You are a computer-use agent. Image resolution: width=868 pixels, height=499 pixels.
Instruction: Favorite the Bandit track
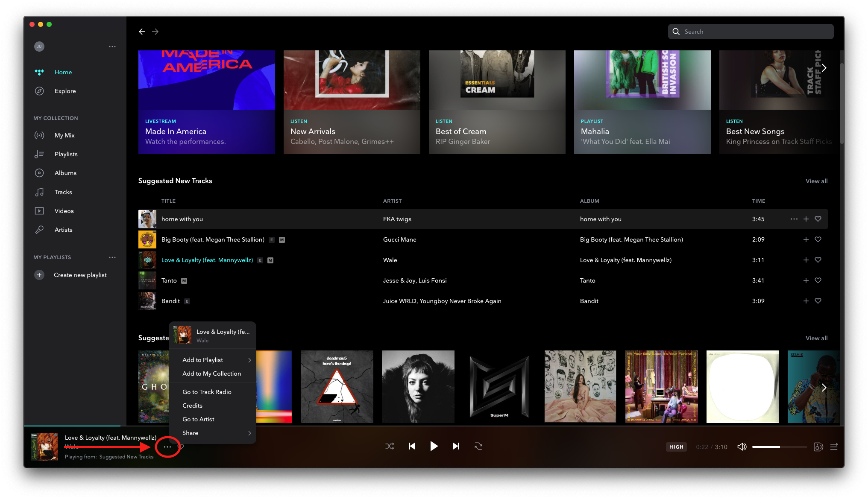coord(818,301)
